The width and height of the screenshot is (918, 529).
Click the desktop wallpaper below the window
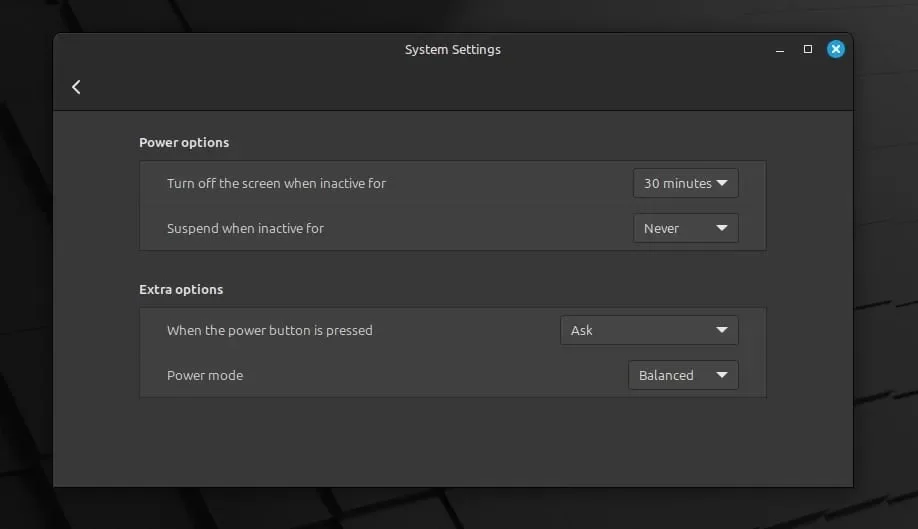[457, 509]
